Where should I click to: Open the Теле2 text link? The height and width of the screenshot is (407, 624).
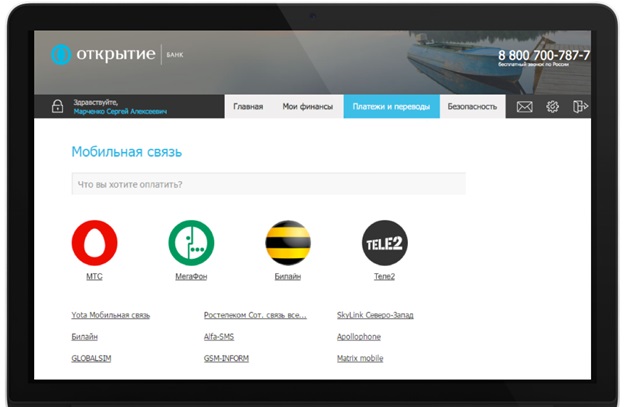(x=384, y=276)
